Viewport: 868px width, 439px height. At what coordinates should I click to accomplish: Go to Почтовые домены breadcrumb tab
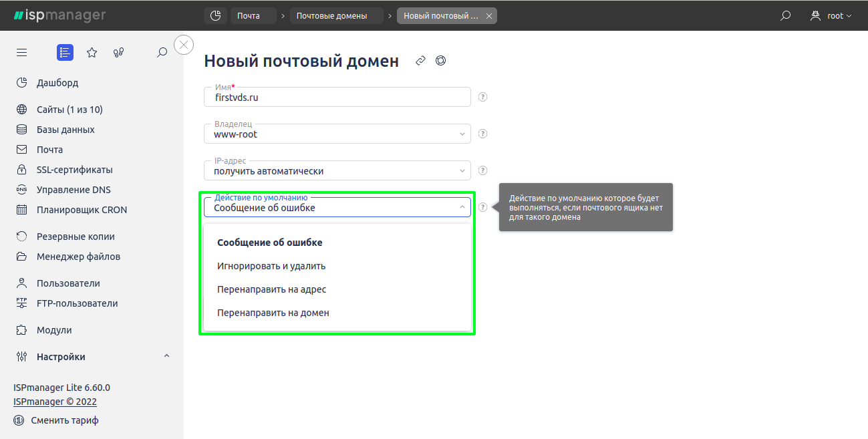336,15
